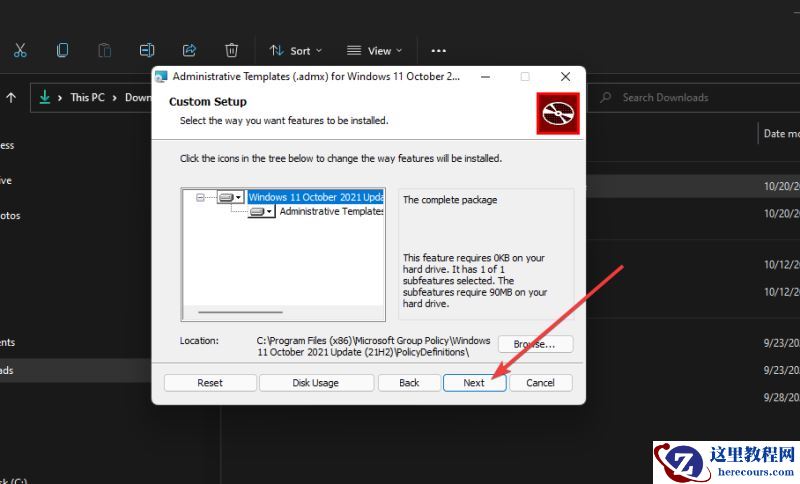Open the View dropdown in File Explorer

click(x=374, y=50)
